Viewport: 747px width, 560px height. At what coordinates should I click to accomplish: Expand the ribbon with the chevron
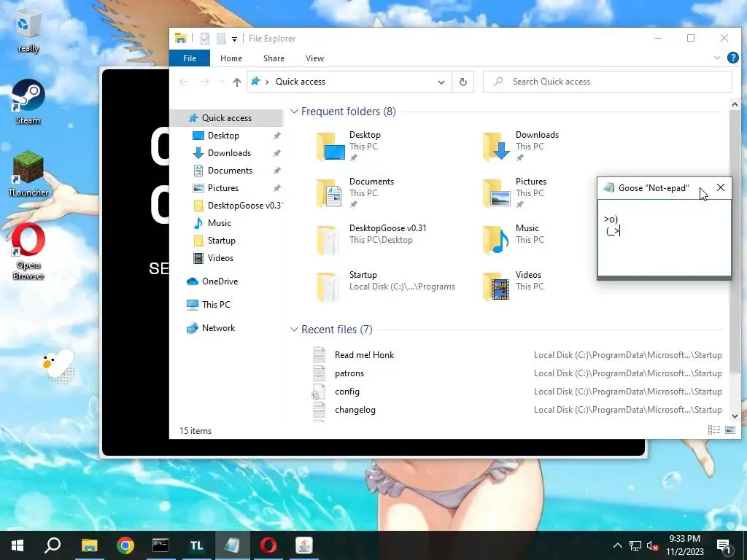point(717,58)
